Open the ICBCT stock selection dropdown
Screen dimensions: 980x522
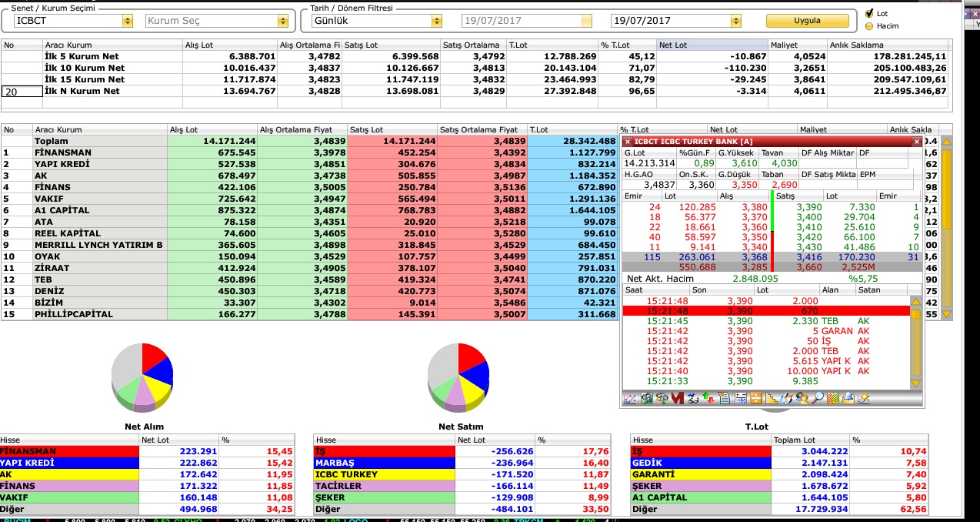128,21
